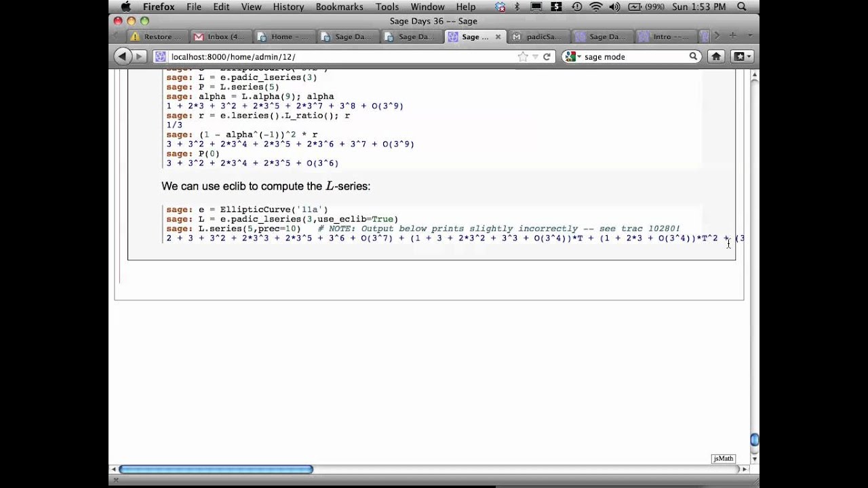Image resolution: width=868 pixels, height=488 pixels.
Task: Show more tabs using the tab strip arrow
Action: (717, 36)
